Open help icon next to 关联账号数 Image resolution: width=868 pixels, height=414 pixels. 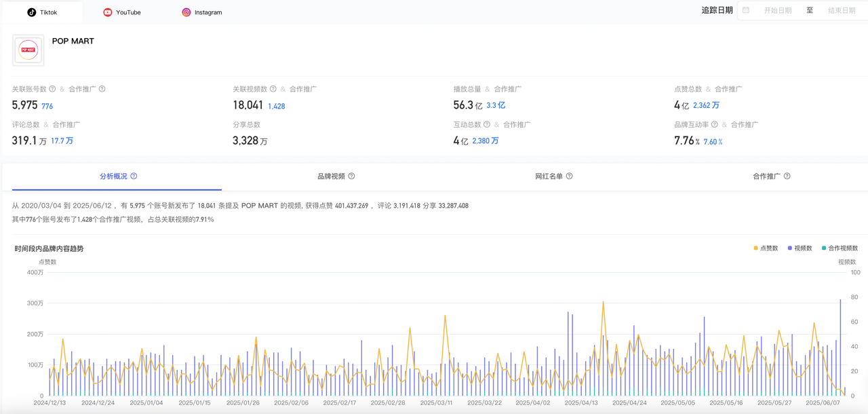[x=53, y=89]
